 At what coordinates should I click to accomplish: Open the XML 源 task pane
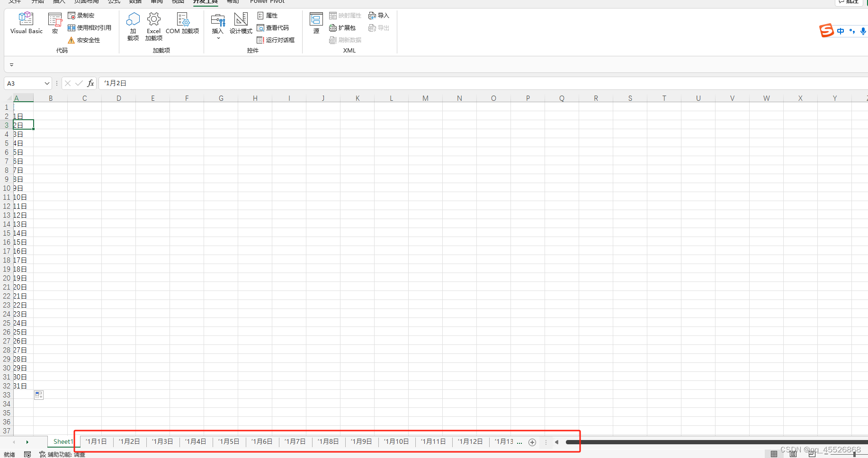tap(315, 21)
